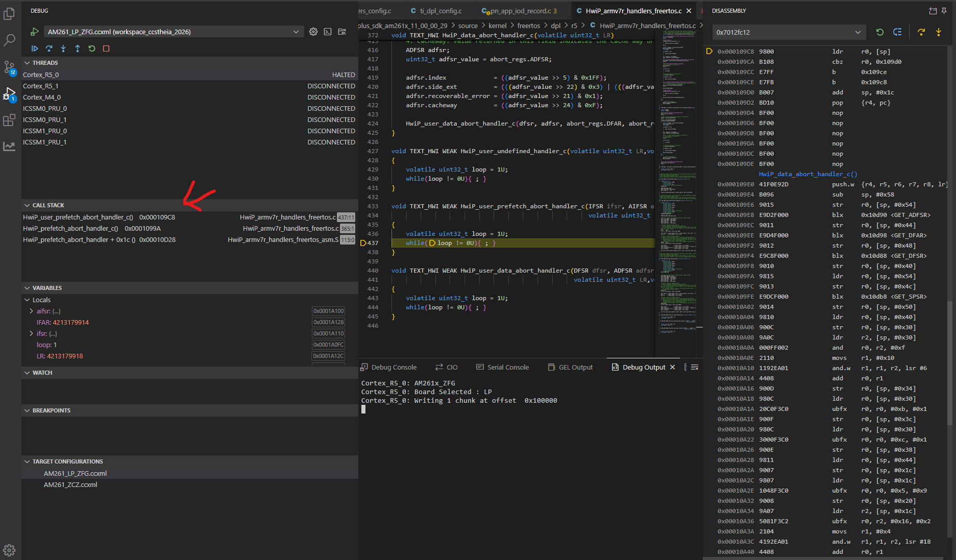Open the Source Control sidebar view
Viewport: 956px width, 560px height.
click(x=10, y=67)
